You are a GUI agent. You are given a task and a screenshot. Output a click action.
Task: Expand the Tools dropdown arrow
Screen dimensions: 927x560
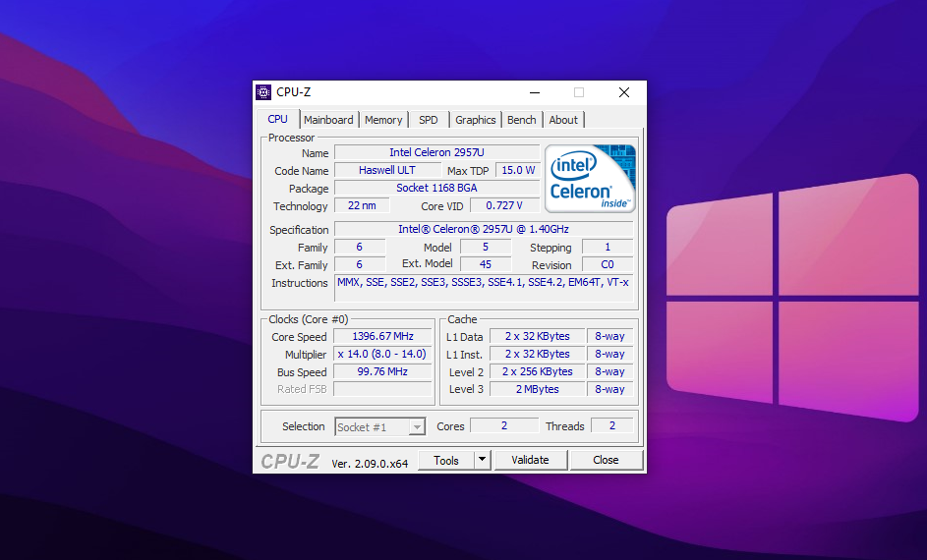[483, 460]
